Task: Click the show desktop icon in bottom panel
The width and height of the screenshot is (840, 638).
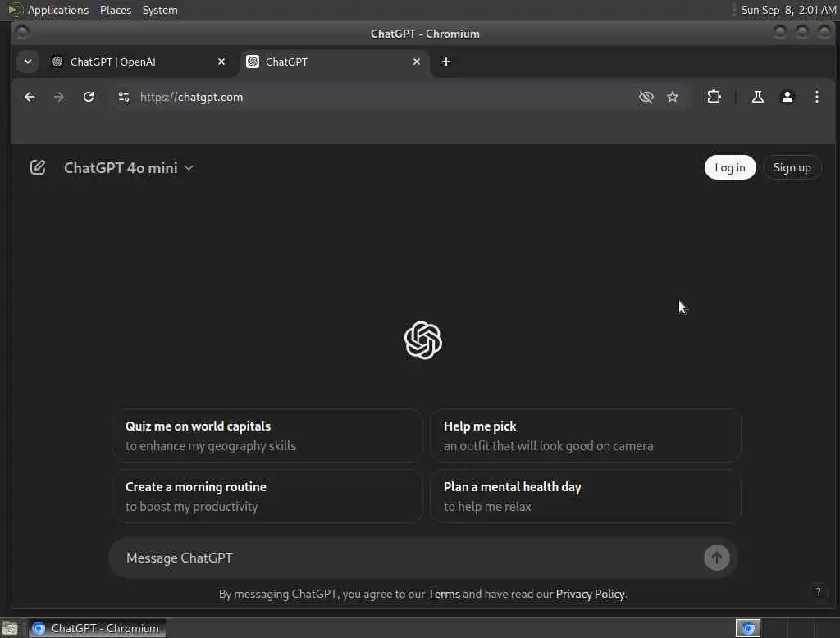Action: [10, 628]
